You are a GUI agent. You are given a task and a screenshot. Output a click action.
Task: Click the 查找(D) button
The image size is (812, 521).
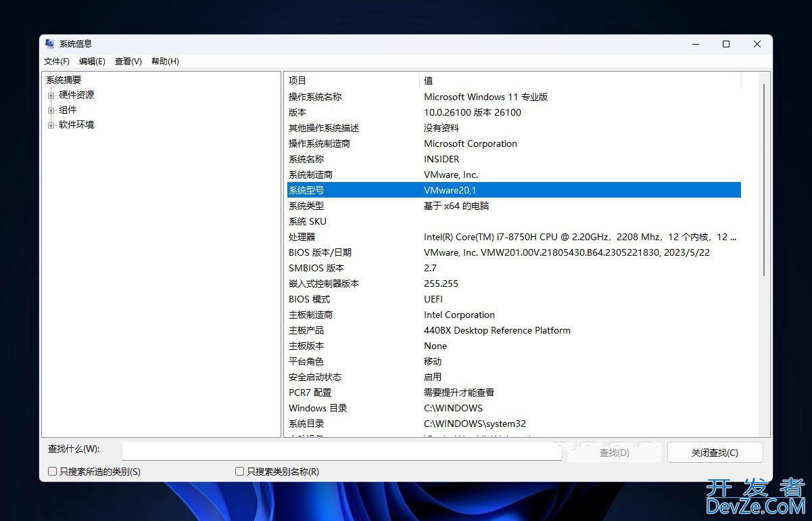coord(615,453)
